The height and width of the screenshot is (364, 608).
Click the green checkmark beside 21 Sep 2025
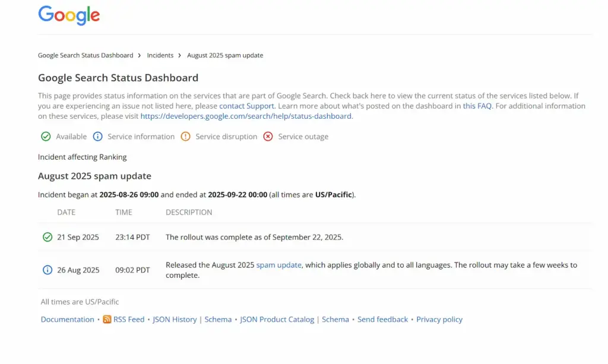[x=47, y=237]
